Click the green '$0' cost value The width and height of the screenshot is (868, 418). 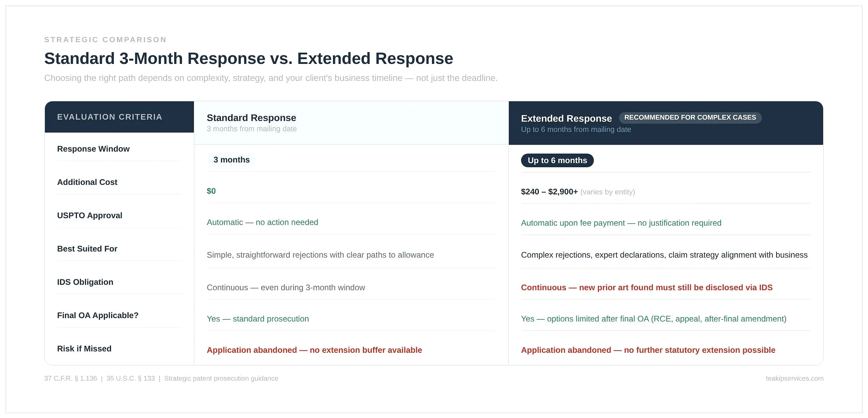click(211, 191)
